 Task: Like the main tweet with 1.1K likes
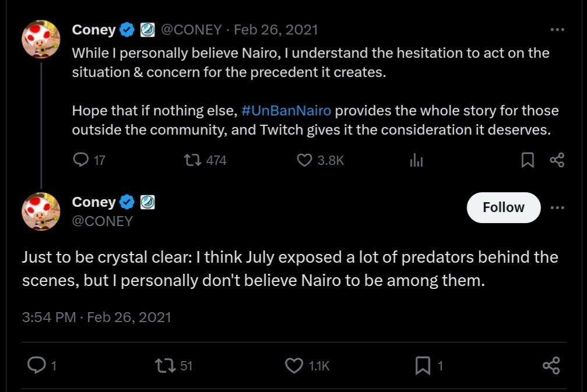point(293,365)
